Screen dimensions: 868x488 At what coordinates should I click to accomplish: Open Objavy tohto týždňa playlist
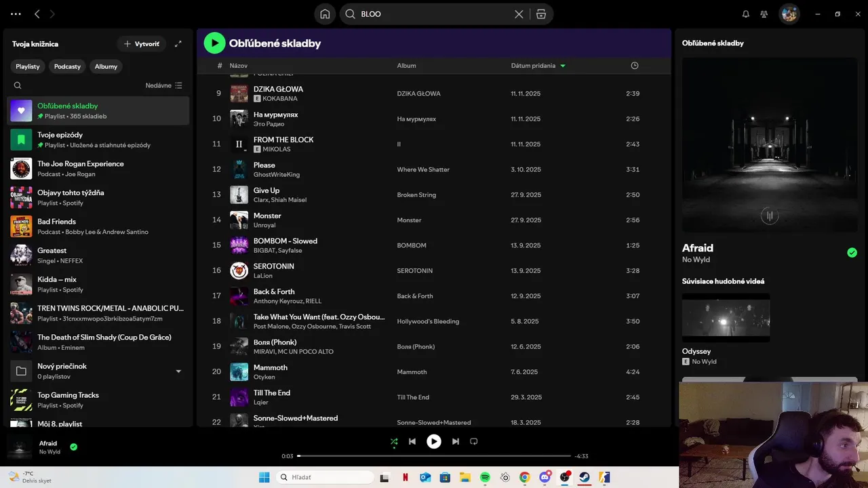coord(98,197)
